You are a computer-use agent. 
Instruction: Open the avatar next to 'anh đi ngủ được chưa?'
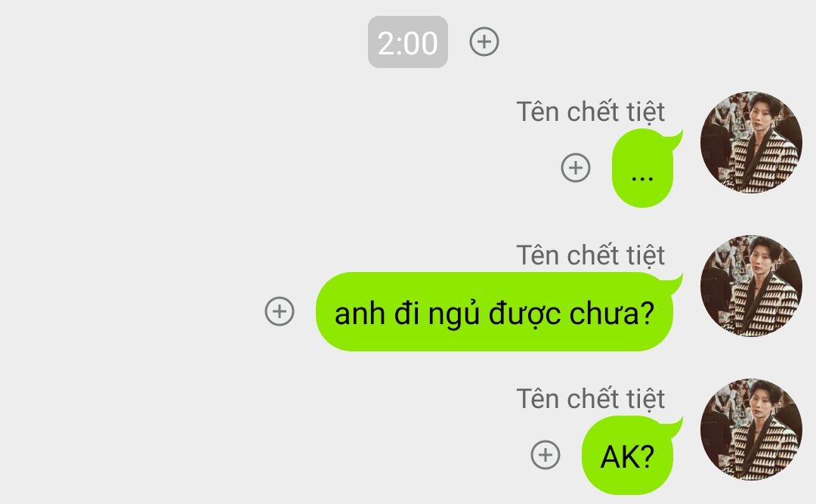pyautogui.click(x=751, y=286)
